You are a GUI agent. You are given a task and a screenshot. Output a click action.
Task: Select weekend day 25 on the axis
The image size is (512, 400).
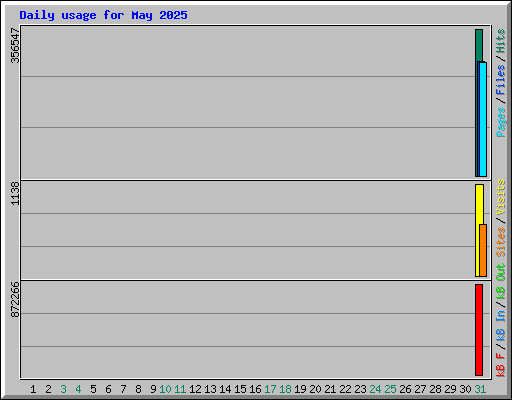click(390, 389)
